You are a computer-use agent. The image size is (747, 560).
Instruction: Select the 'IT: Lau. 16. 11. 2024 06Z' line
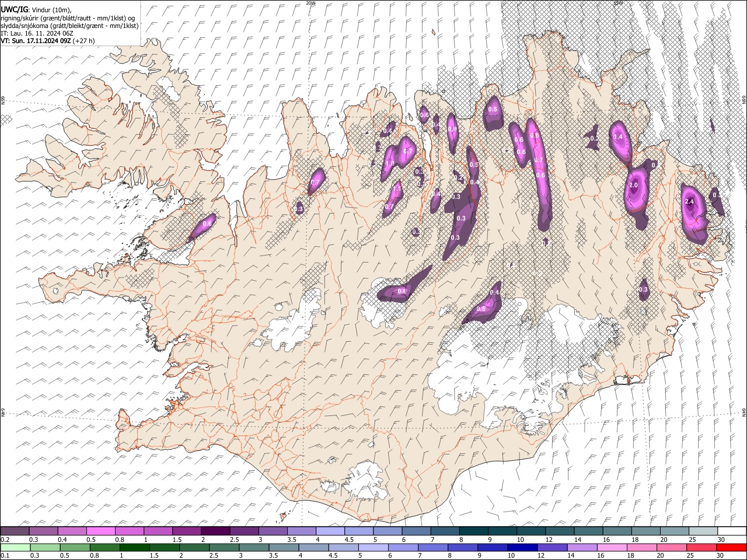coord(37,33)
